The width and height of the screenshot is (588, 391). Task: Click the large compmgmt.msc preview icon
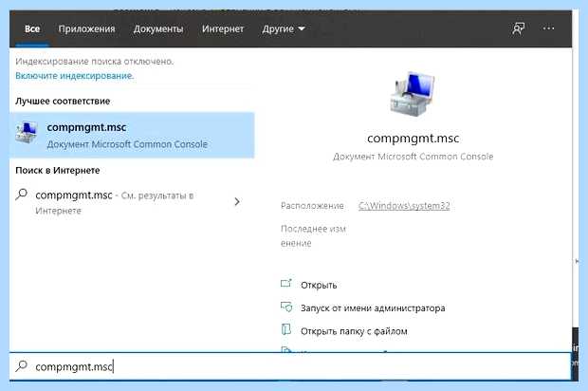(413, 94)
